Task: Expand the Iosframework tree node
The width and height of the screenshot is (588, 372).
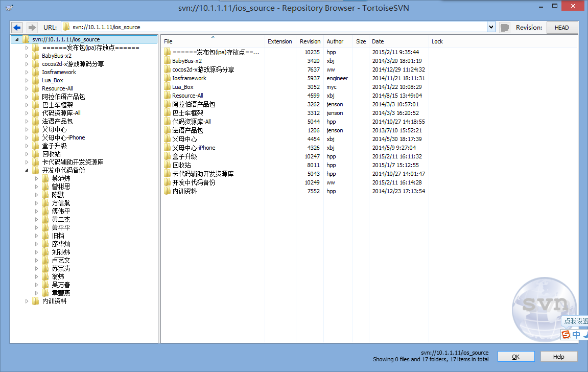Action: pos(27,72)
